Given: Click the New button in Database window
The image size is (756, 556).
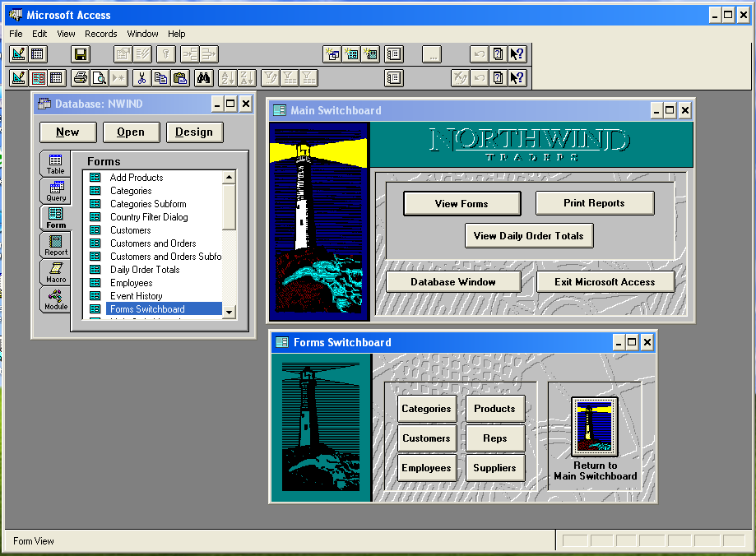Looking at the screenshot, I should (x=68, y=132).
